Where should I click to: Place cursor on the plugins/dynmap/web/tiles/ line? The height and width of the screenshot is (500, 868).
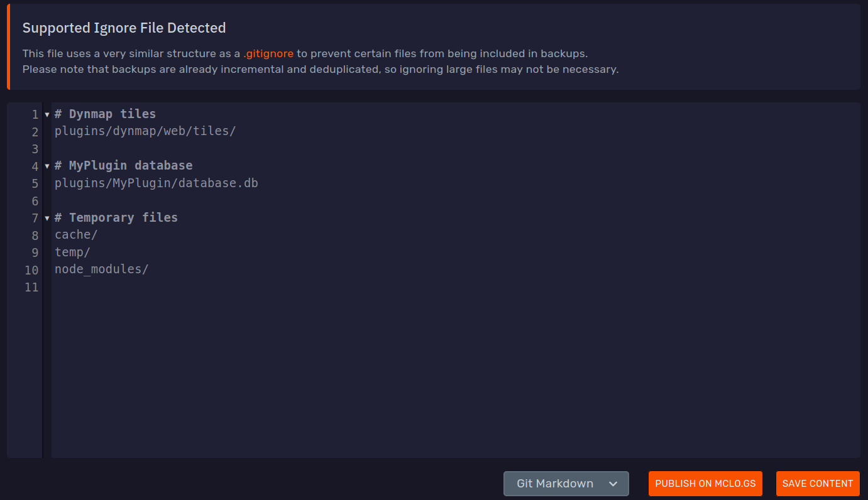coord(145,131)
